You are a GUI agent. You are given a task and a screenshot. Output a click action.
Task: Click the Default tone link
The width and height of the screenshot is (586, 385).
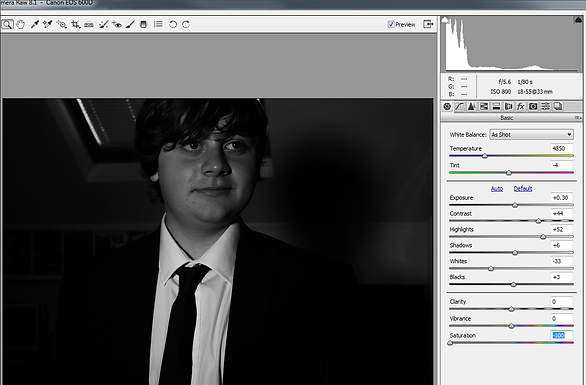point(523,189)
